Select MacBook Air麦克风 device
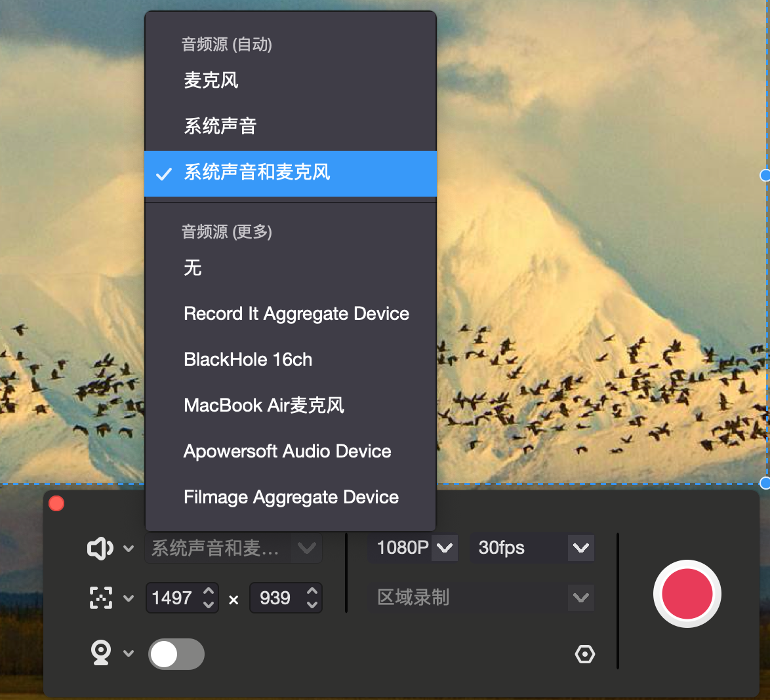Image resolution: width=770 pixels, height=700 pixels. [290, 406]
